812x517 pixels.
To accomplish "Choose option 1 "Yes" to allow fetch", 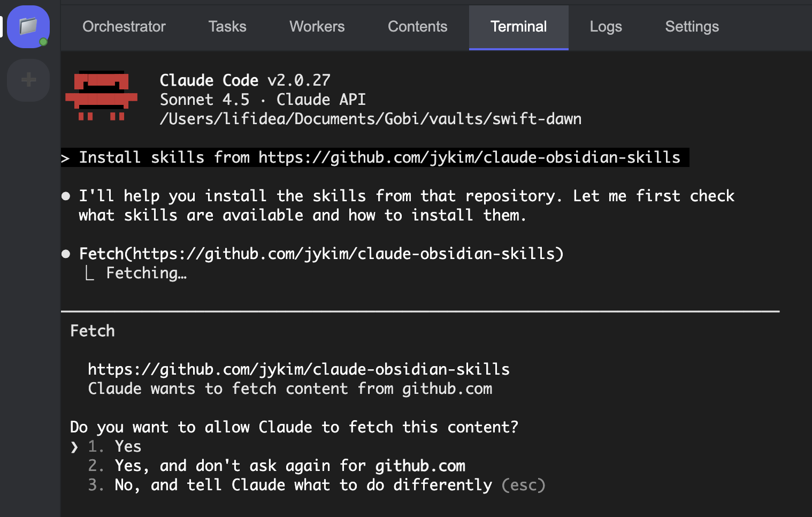I will click(x=128, y=447).
